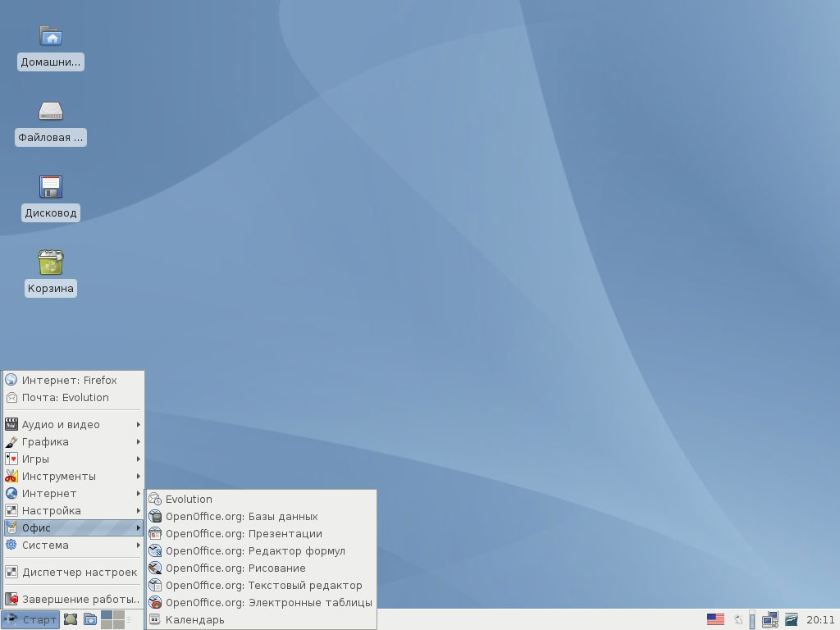The width and height of the screenshot is (840, 630).
Task: Open the Домашняя папка desktop icon
Action: click(x=51, y=36)
